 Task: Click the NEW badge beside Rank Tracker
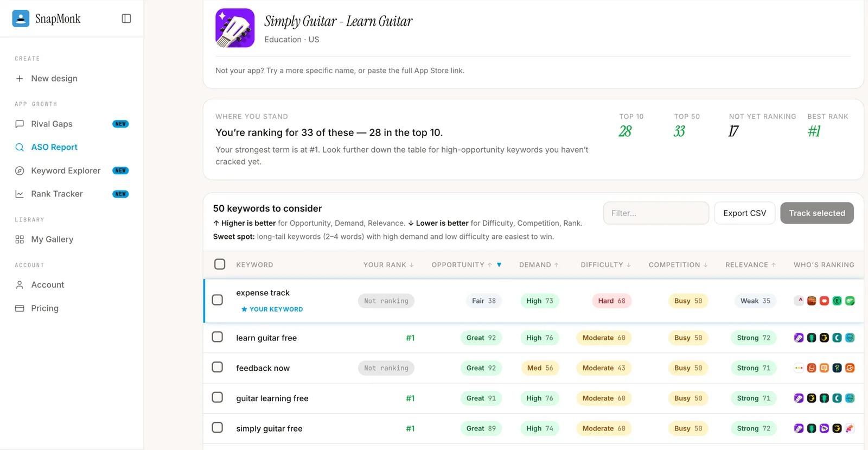click(120, 194)
